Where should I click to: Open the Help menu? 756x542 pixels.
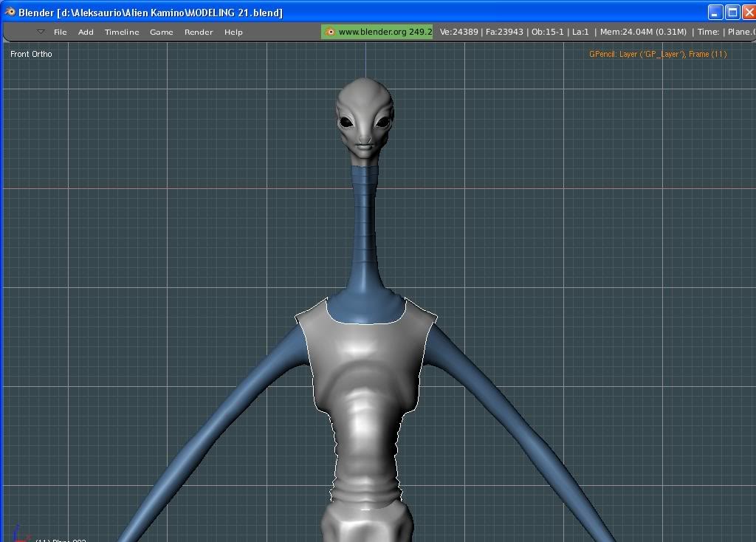233,32
